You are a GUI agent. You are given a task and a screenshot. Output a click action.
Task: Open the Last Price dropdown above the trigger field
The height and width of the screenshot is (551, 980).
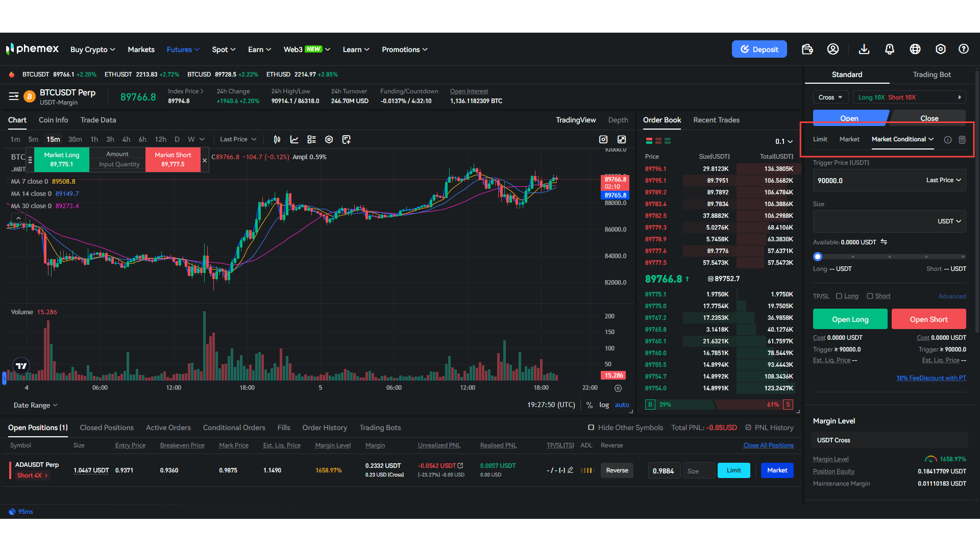point(943,180)
